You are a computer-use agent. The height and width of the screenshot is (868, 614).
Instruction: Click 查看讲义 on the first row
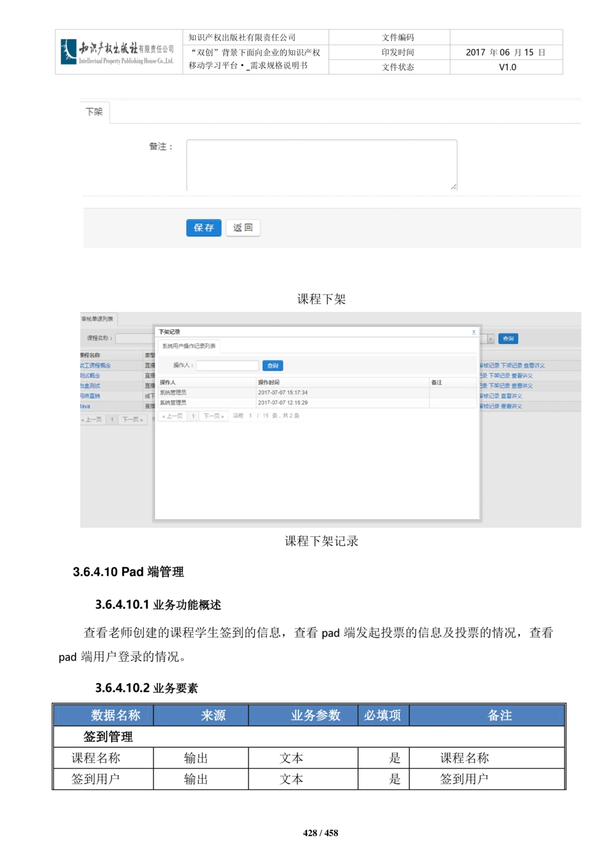click(x=534, y=365)
